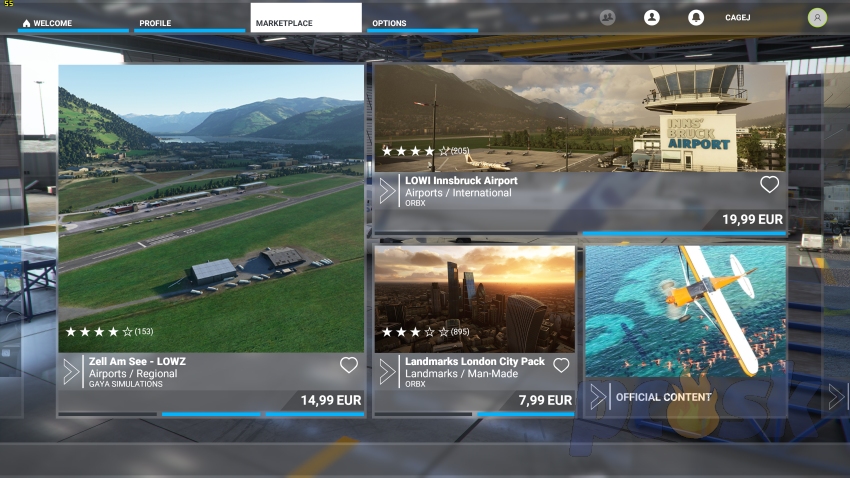Click the 7,99 EUR price
This screenshot has width=850, height=478.
[545, 401]
